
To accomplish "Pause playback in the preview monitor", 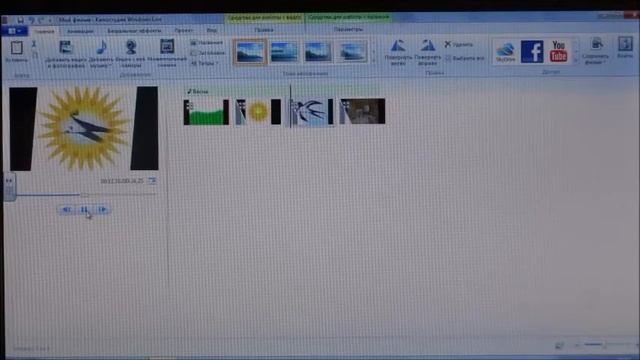I will [x=84, y=210].
